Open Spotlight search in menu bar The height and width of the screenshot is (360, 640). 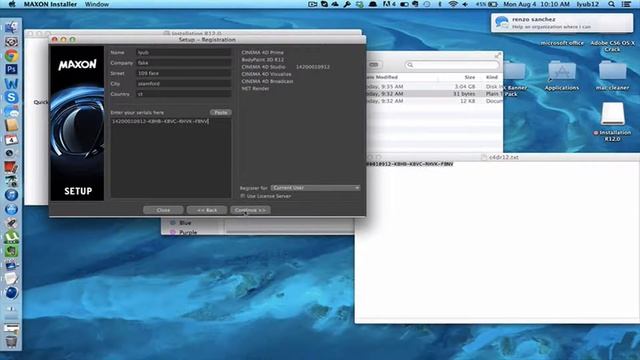[611, 4]
